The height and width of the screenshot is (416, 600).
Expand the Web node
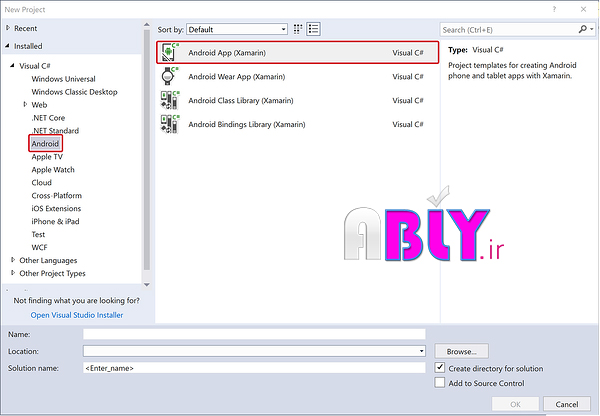pos(25,104)
